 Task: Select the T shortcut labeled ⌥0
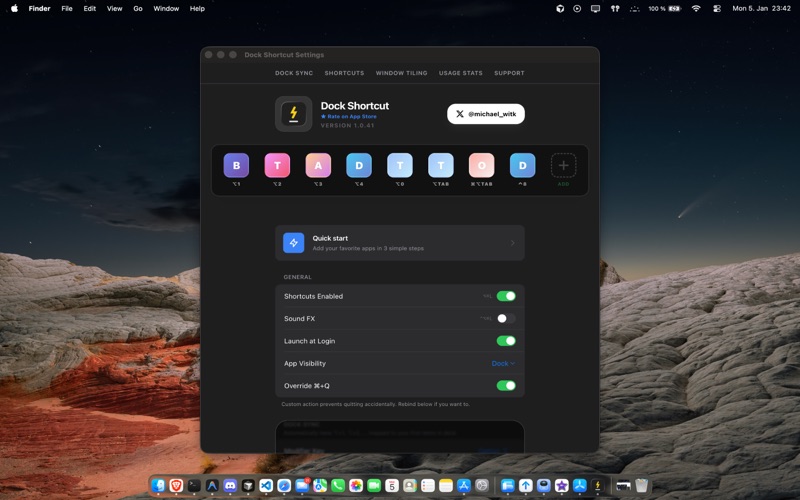(x=399, y=165)
